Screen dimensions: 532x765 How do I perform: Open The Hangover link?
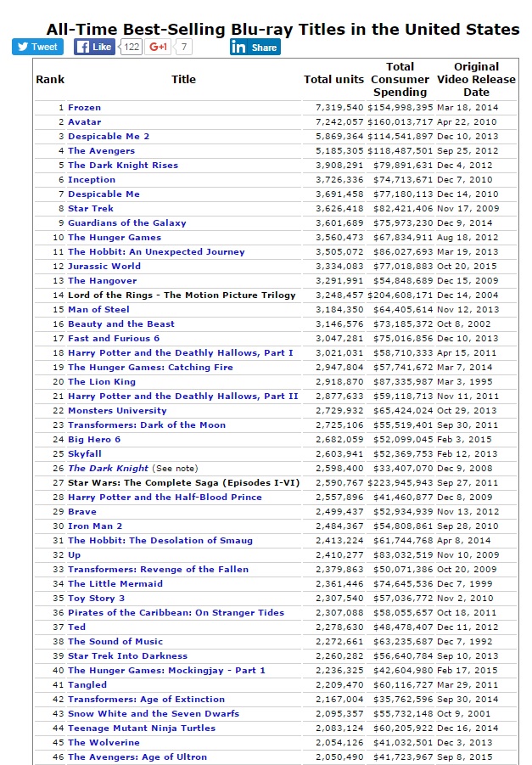(103, 280)
